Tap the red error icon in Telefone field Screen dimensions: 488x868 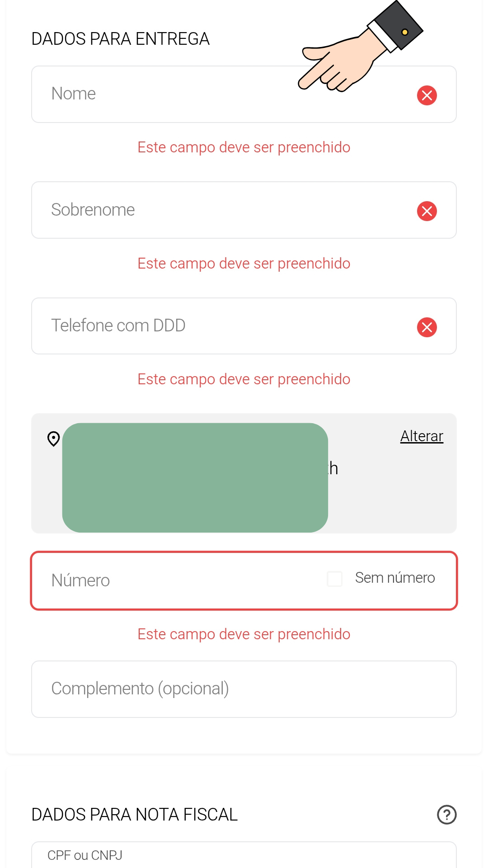coord(427,327)
